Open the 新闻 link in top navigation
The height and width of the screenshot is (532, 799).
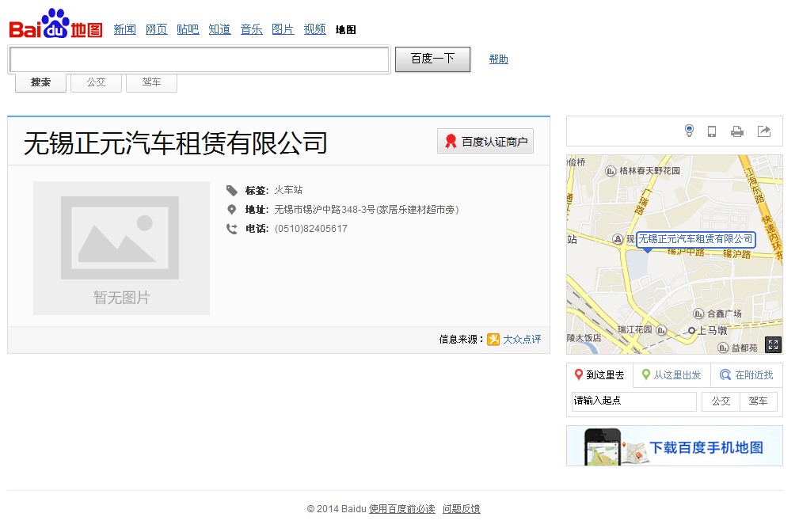124,29
